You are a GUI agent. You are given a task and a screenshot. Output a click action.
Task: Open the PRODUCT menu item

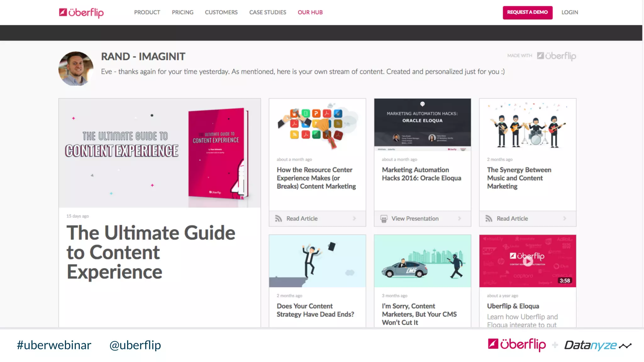pyautogui.click(x=147, y=12)
